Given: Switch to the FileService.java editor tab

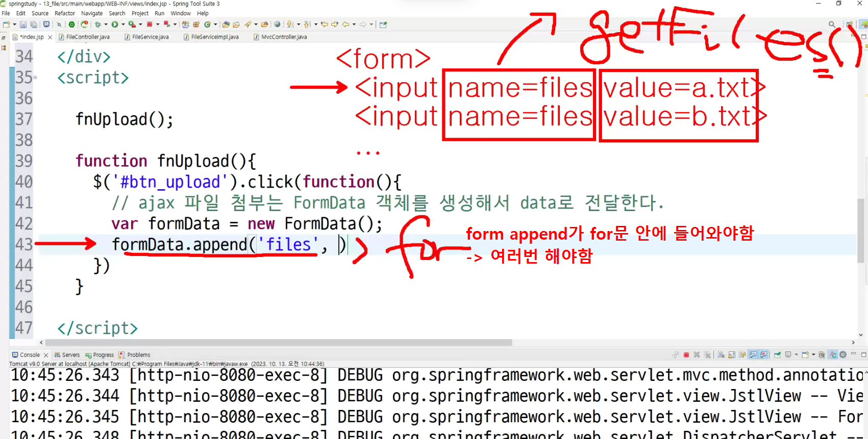Looking at the screenshot, I should 147,37.
